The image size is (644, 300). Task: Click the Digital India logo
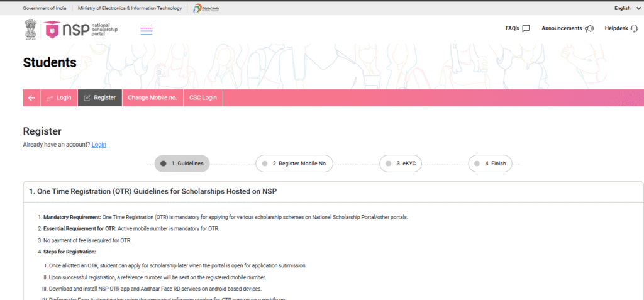point(202,8)
